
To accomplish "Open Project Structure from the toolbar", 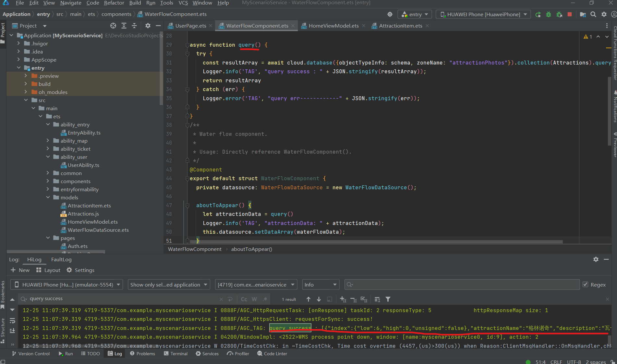I will pyautogui.click(x=583, y=14).
